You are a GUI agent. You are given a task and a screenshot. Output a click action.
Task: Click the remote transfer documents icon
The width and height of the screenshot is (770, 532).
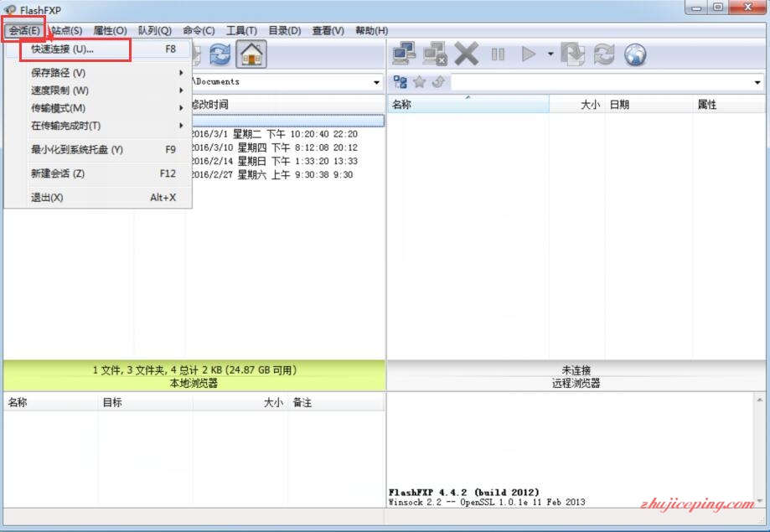pos(572,54)
